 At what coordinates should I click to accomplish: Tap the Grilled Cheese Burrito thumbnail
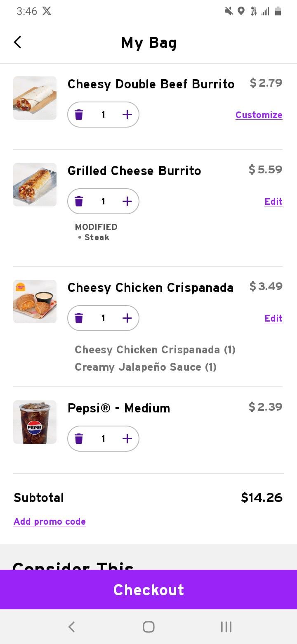(35, 185)
